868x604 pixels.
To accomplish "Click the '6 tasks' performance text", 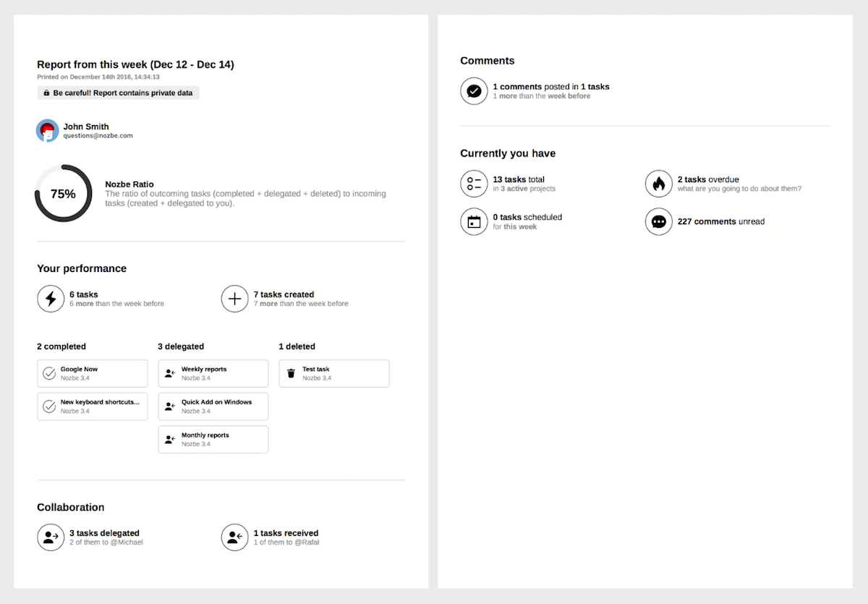I will point(84,294).
